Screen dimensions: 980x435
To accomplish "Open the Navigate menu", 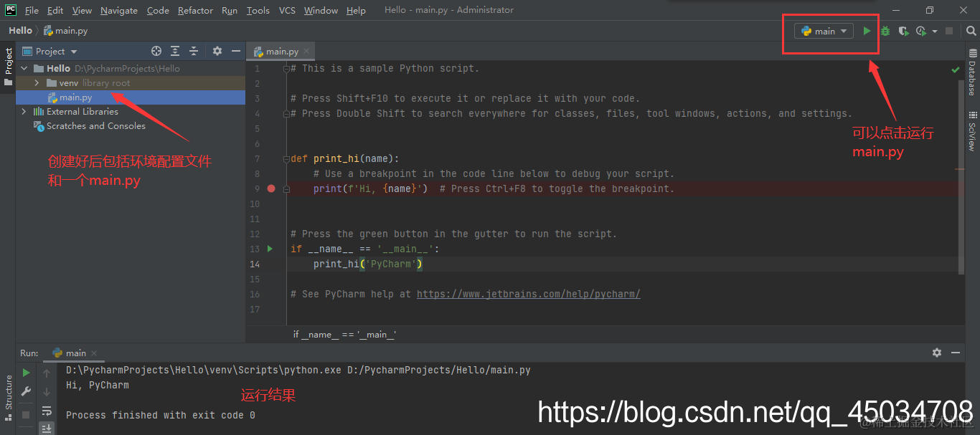I will point(121,10).
